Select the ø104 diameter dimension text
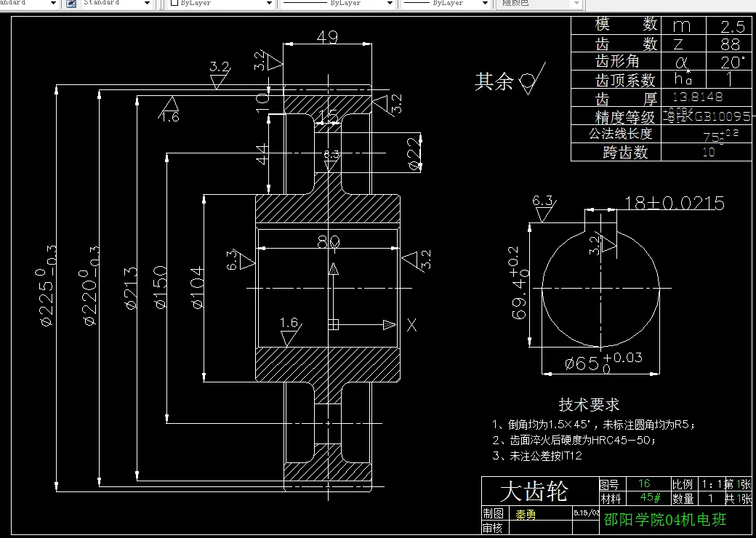 (198, 287)
